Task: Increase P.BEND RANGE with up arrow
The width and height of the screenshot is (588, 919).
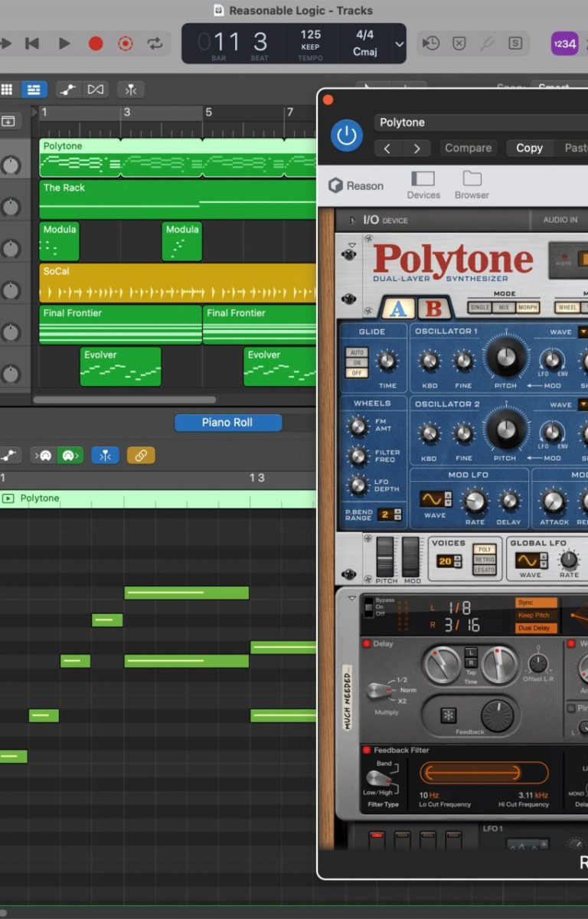Action: [397, 512]
